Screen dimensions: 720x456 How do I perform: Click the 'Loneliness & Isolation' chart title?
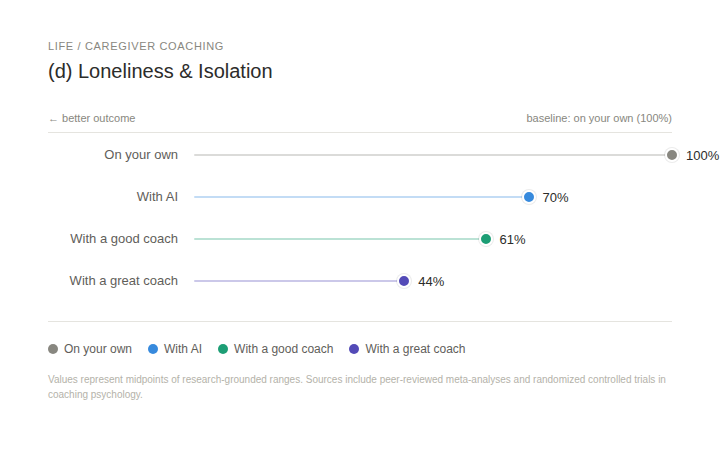[x=160, y=71]
